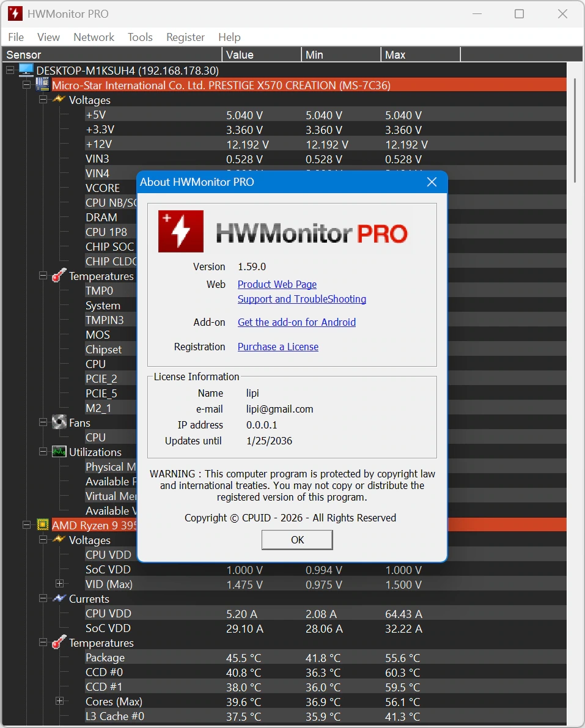Screen dimensions: 585x728
Task: Click the Utilizations graph icon
Action: point(59,452)
